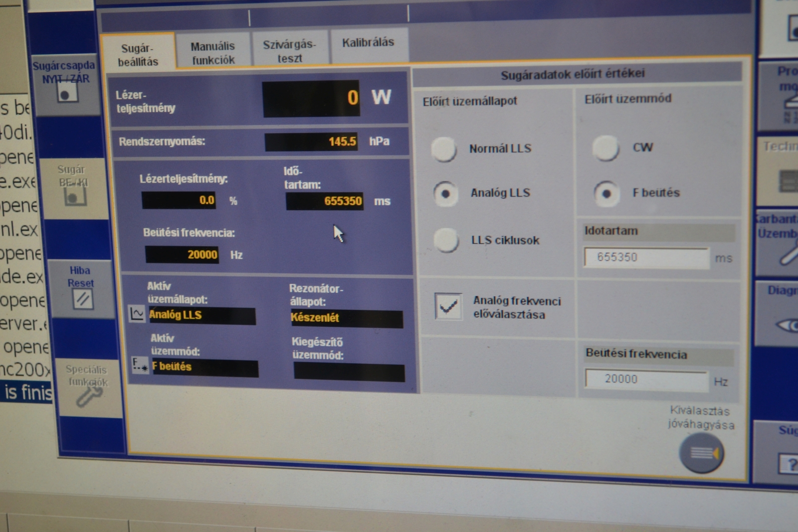Screen dimensions: 798x532
Task: Click the Sugárcsapda NYIT/ZÁR icon button
Action: 66,92
